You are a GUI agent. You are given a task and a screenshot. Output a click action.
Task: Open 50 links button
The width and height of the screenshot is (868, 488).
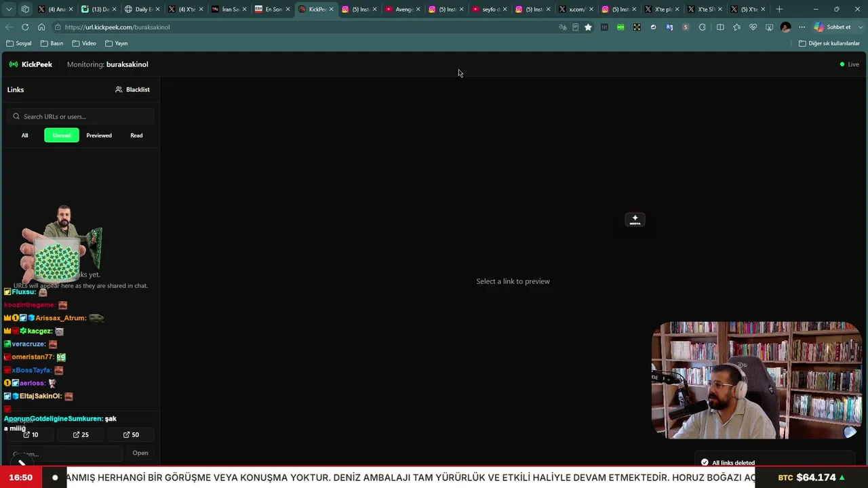[131, 434]
